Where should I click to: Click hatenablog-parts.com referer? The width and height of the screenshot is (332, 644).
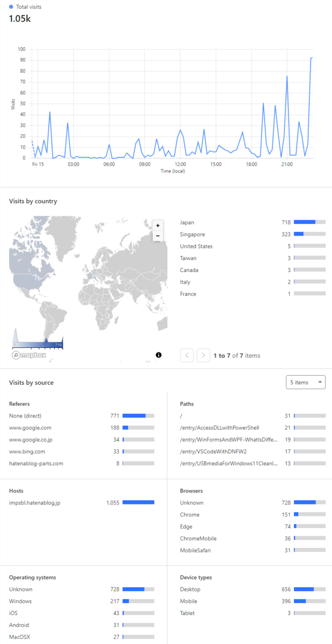pyautogui.click(x=82, y=463)
